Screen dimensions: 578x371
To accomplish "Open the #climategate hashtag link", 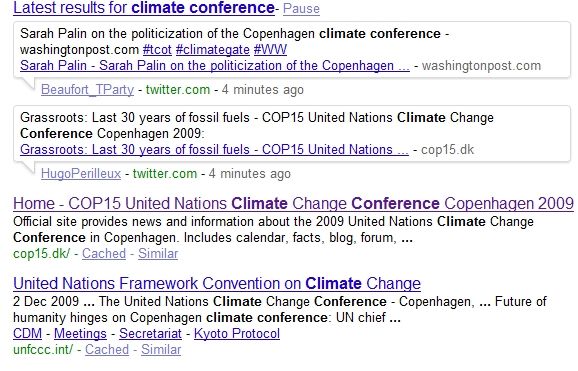I will (213, 49).
